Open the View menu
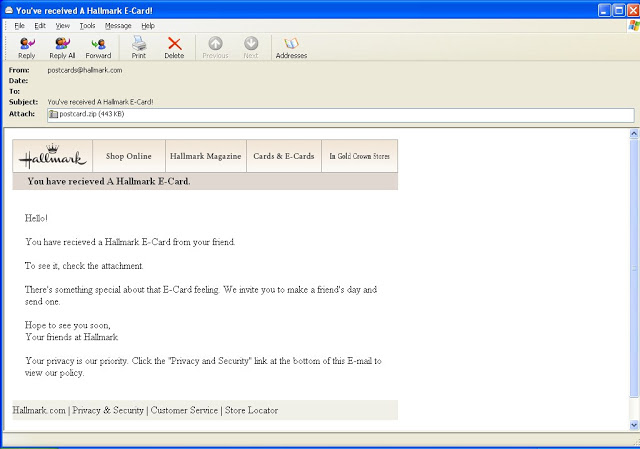 pos(62,26)
